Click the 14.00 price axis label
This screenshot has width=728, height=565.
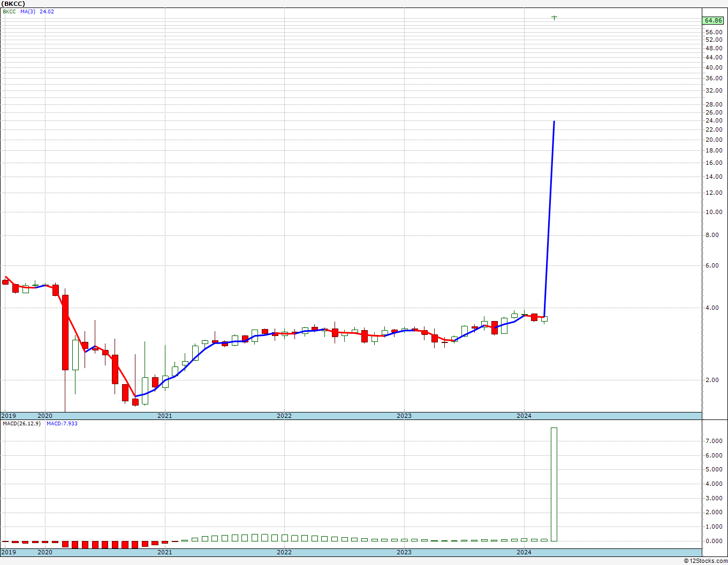(x=714, y=177)
